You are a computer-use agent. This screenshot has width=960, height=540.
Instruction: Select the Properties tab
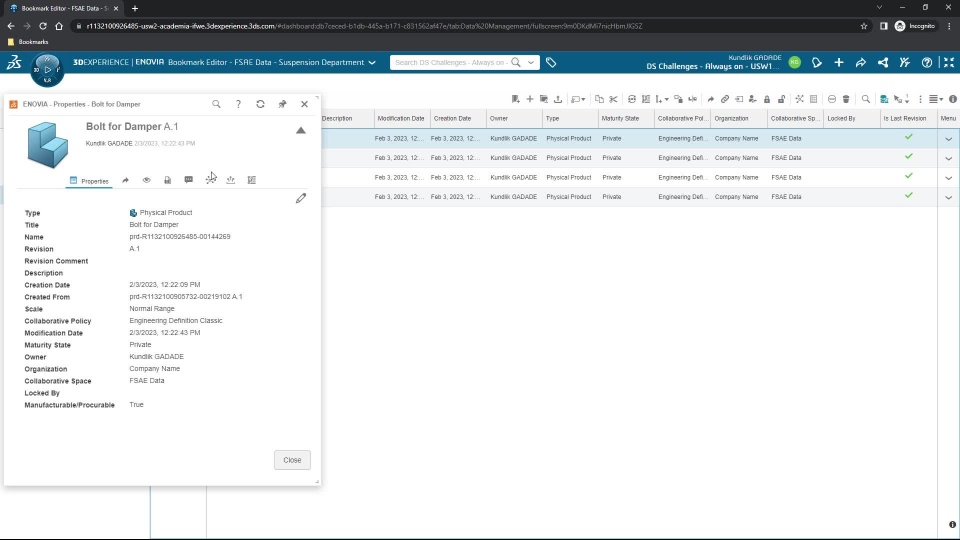pyautogui.click(x=89, y=181)
